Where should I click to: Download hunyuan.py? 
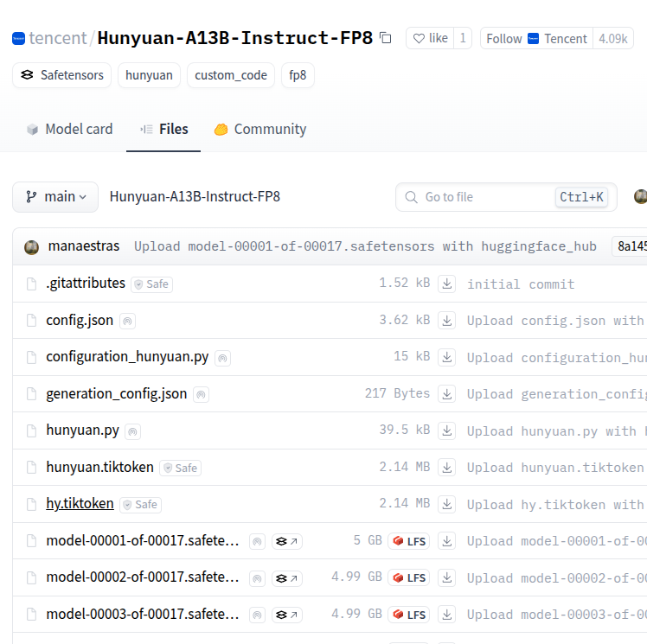click(x=447, y=430)
